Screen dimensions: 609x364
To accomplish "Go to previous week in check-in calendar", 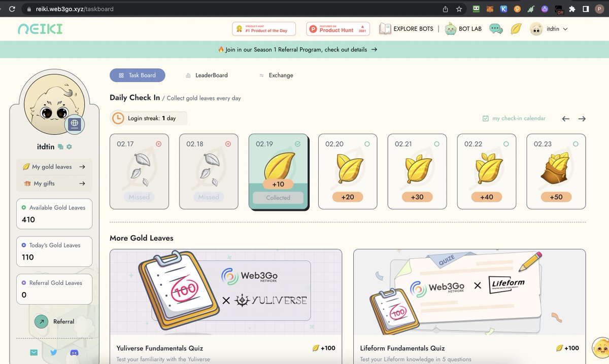I will tap(565, 119).
